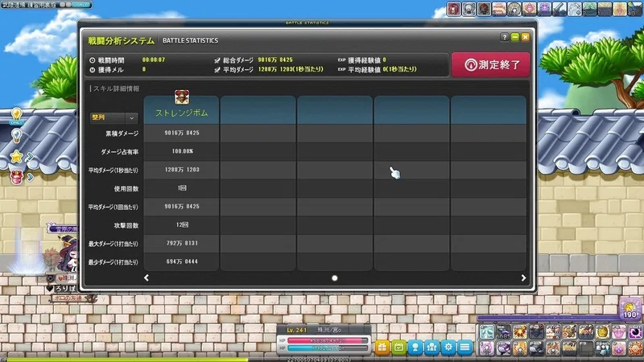Expand the arrow beside the pink gift icon
This screenshot has width=644, height=362.
(30, 177)
